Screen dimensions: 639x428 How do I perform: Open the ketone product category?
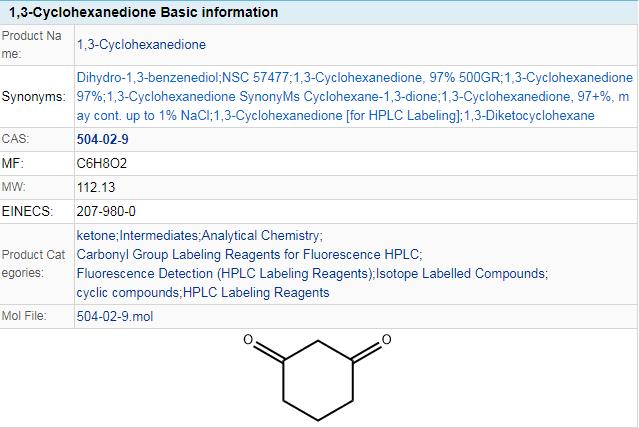[x=96, y=236]
